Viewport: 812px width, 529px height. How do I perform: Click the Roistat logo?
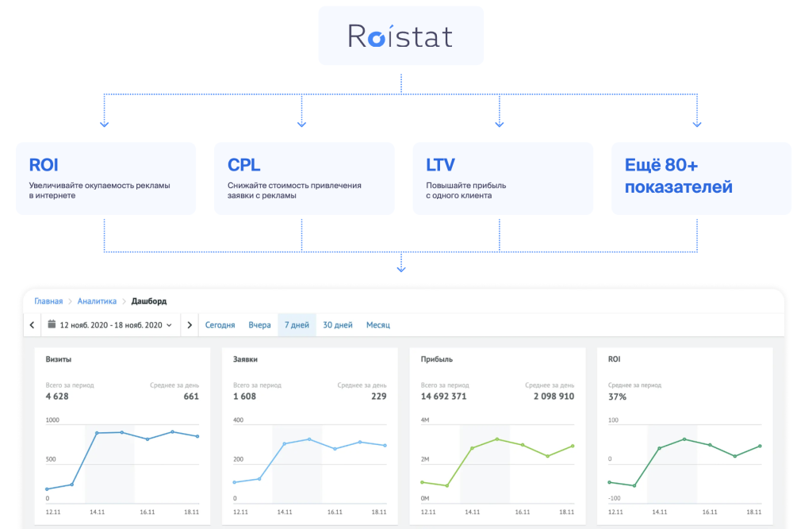(x=400, y=36)
